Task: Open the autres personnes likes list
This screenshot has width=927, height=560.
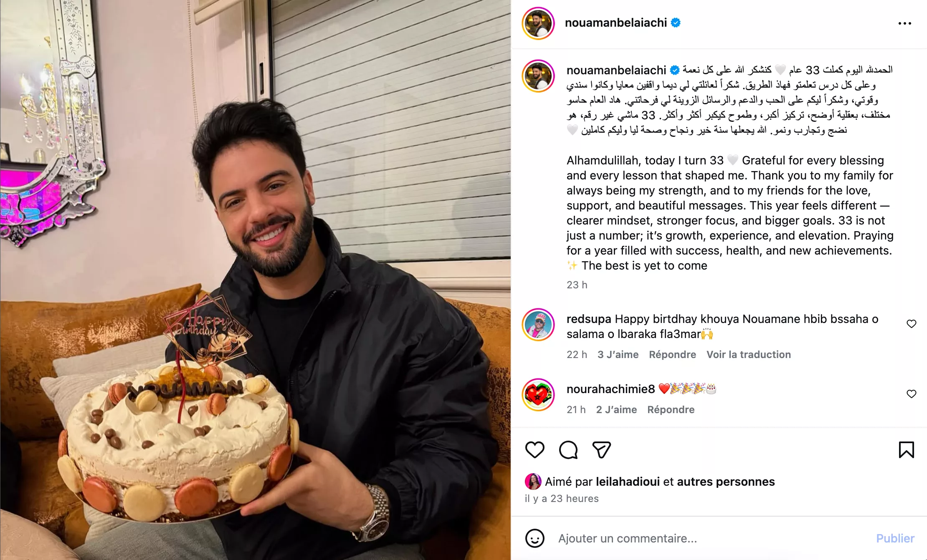Action: tap(726, 482)
